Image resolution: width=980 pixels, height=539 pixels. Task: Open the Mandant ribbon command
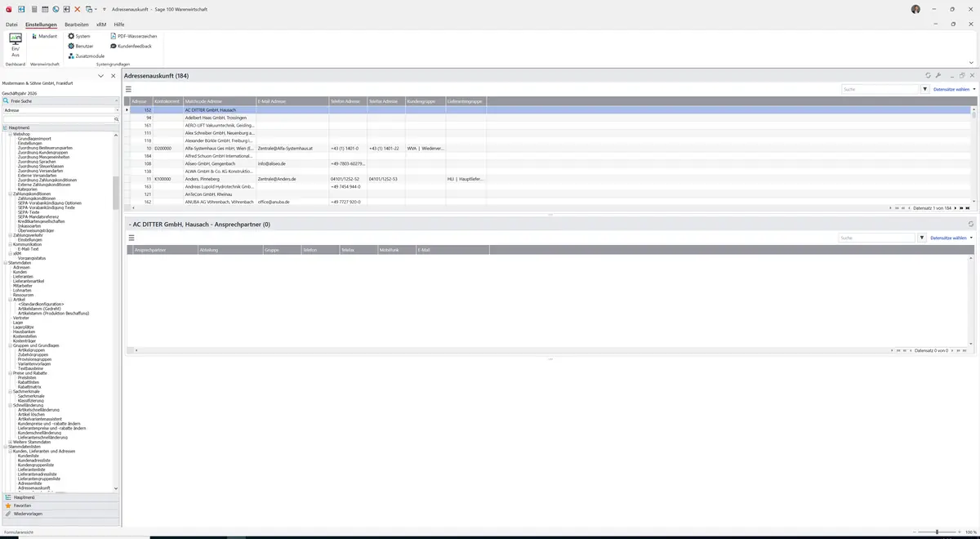[x=44, y=36]
